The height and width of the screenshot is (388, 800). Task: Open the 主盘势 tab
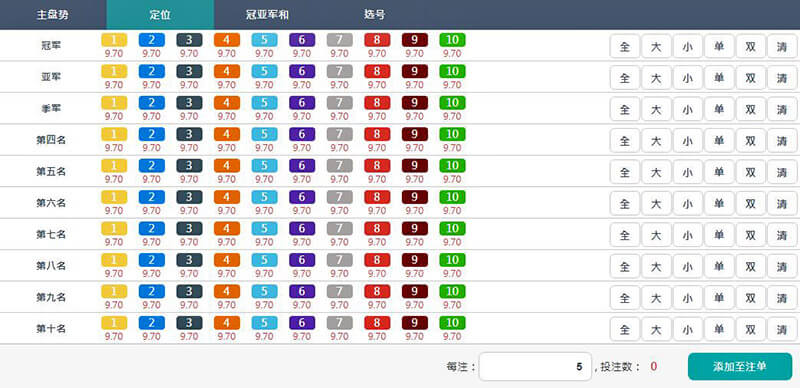pyautogui.click(x=53, y=15)
